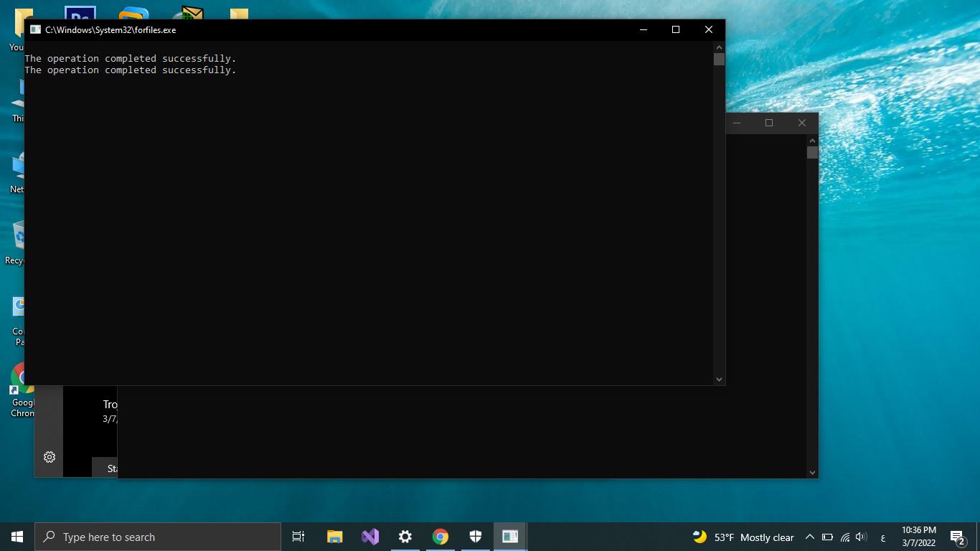Click the Type here to search box
Viewport: 980px width, 551px height.
pos(158,537)
